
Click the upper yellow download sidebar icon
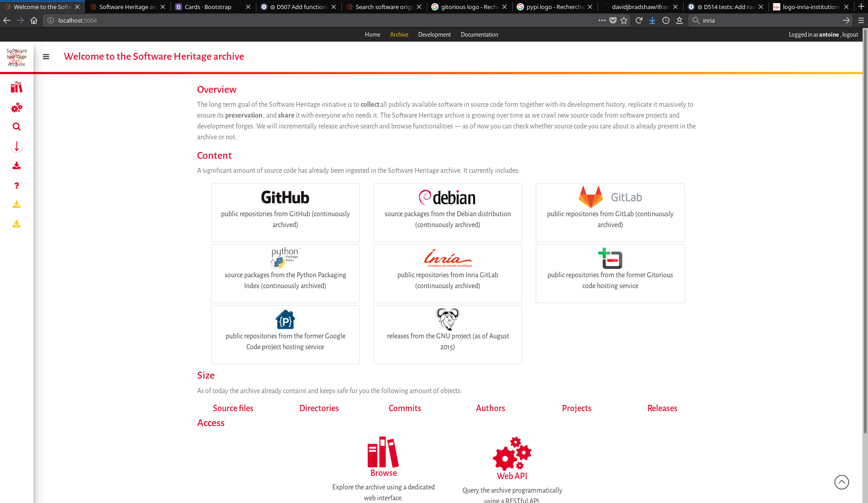click(x=17, y=204)
